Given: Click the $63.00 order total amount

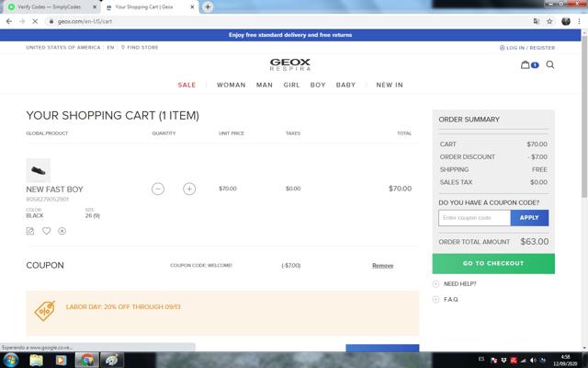Looking at the screenshot, I should tap(535, 241).
